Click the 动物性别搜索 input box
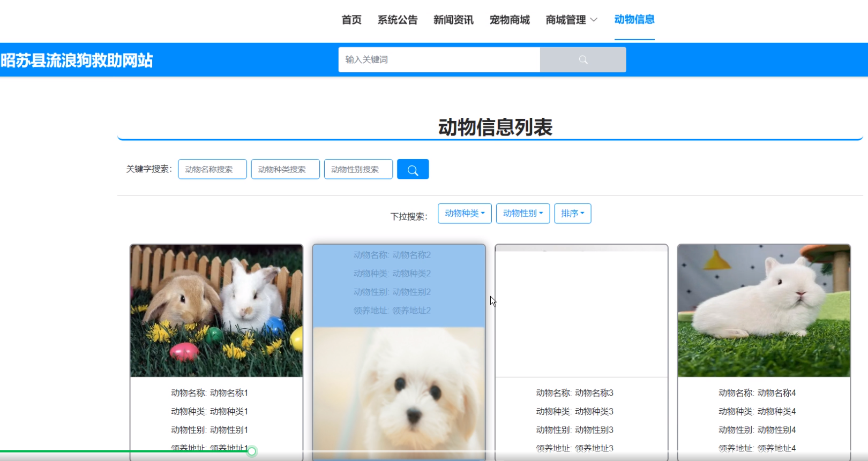Image resolution: width=868 pixels, height=461 pixels. pyautogui.click(x=358, y=169)
